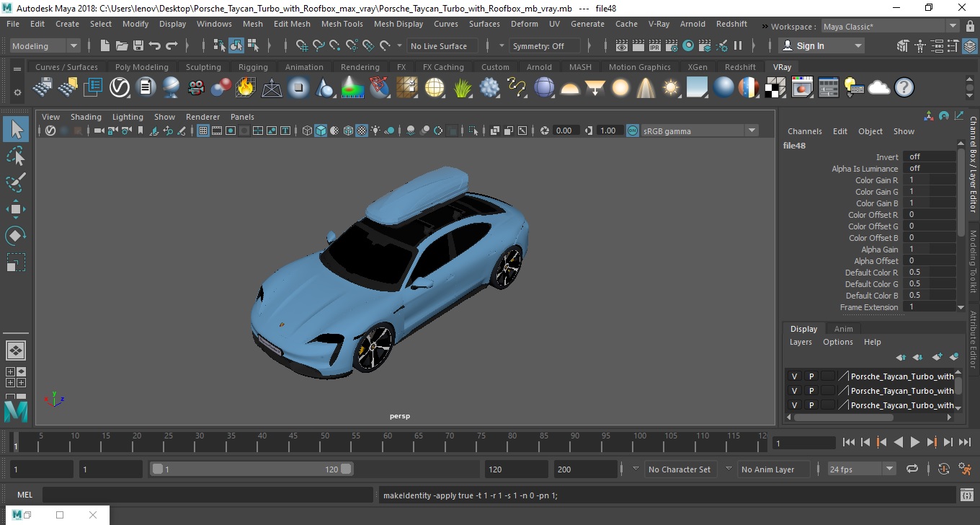980x525 pixels.
Task: Open V-Ray cloud rendering icon
Action: tap(879, 88)
